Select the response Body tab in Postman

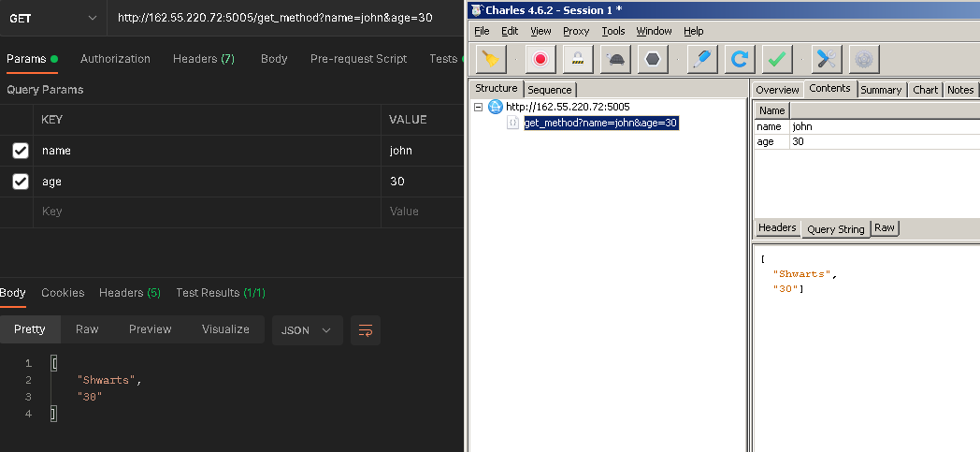click(12, 293)
